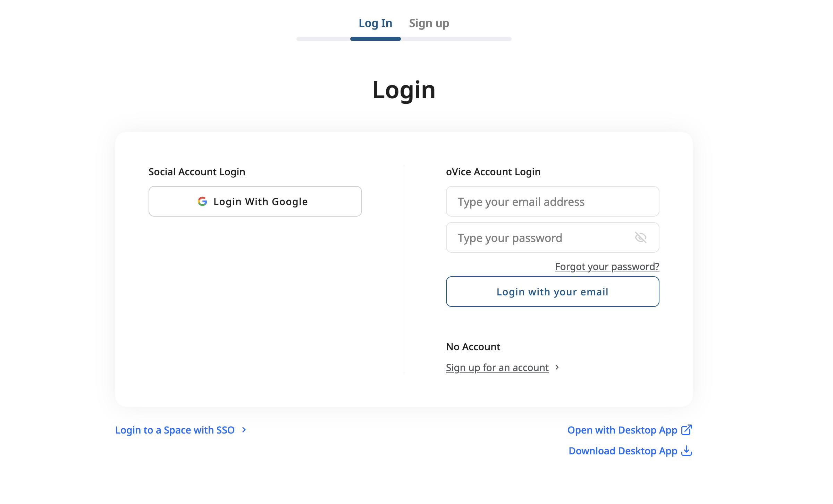The width and height of the screenshot is (833, 504).
Task: Focus the password input field
Action: [553, 237]
